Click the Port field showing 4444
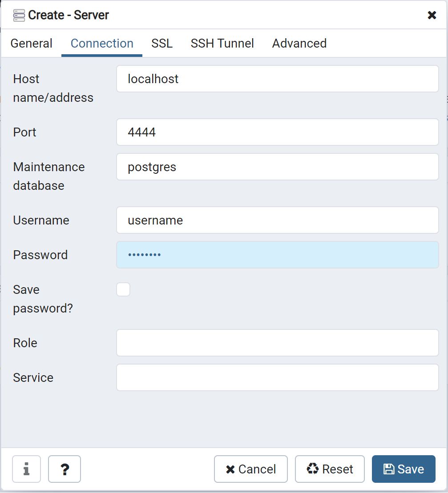This screenshot has height=493, width=448. point(278,132)
